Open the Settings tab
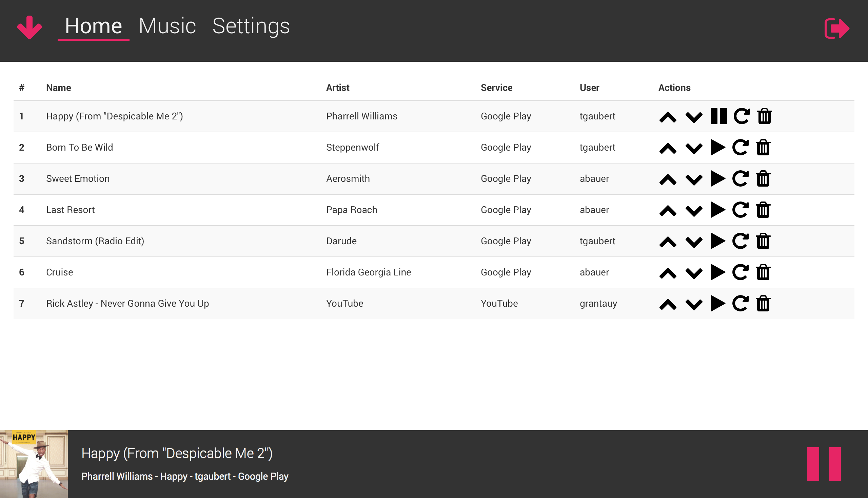 (x=251, y=26)
